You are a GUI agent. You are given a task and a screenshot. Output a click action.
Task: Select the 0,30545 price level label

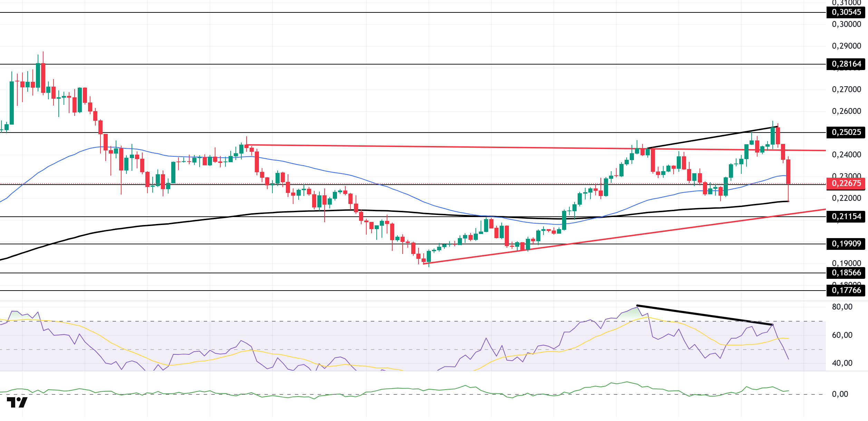coord(846,12)
